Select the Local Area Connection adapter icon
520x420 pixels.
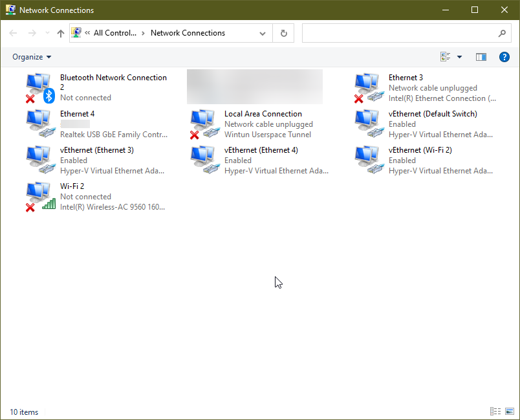(204, 124)
